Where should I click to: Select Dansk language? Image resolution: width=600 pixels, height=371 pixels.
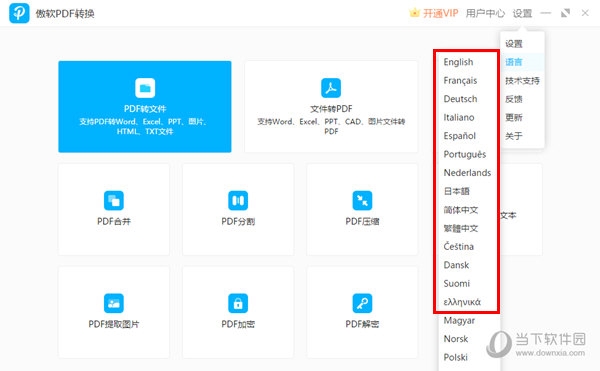tap(456, 265)
